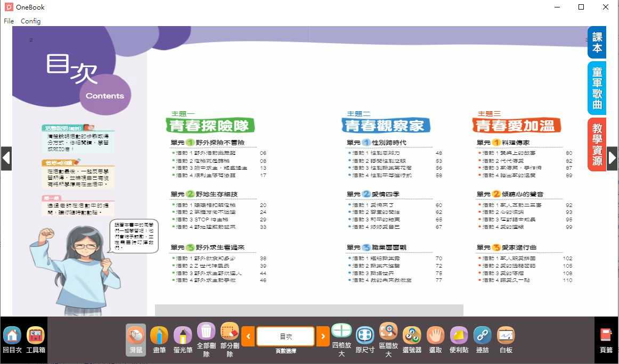Return to contents with 回目次 icon
This screenshot has width=619, height=364.
12,340
